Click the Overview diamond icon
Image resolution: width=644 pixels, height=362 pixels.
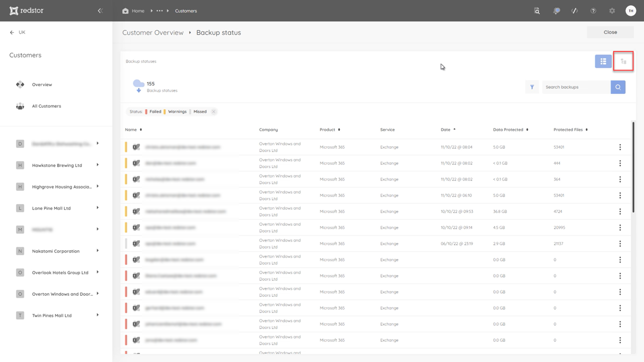tap(20, 84)
